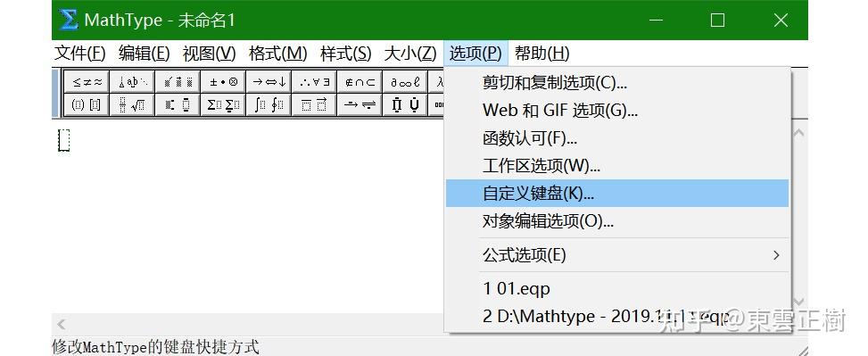This screenshot has width=868, height=356.
Task: Open the products and set theory templates palette
Action: coord(405,104)
